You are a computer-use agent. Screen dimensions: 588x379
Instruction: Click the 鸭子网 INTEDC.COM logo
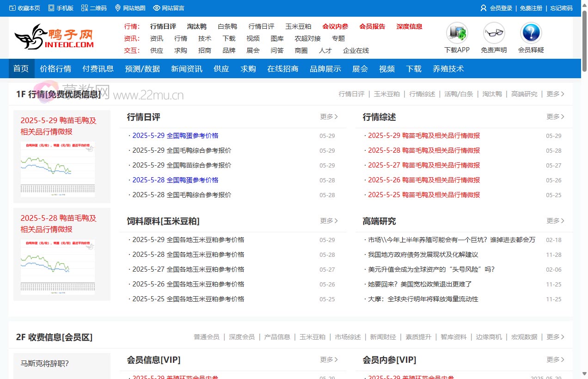coord(55,37)
